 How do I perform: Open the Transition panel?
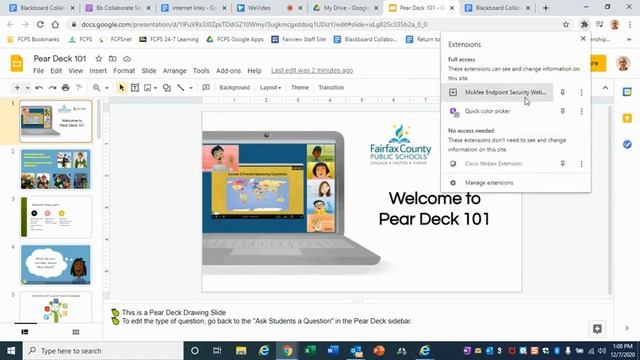click(x=331, y=88)
